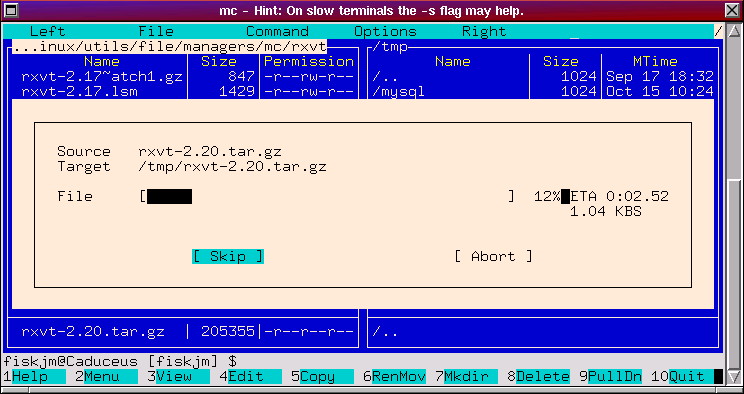Open the window menu icon in title bar

pyautogui.click(x=10, y=10)
